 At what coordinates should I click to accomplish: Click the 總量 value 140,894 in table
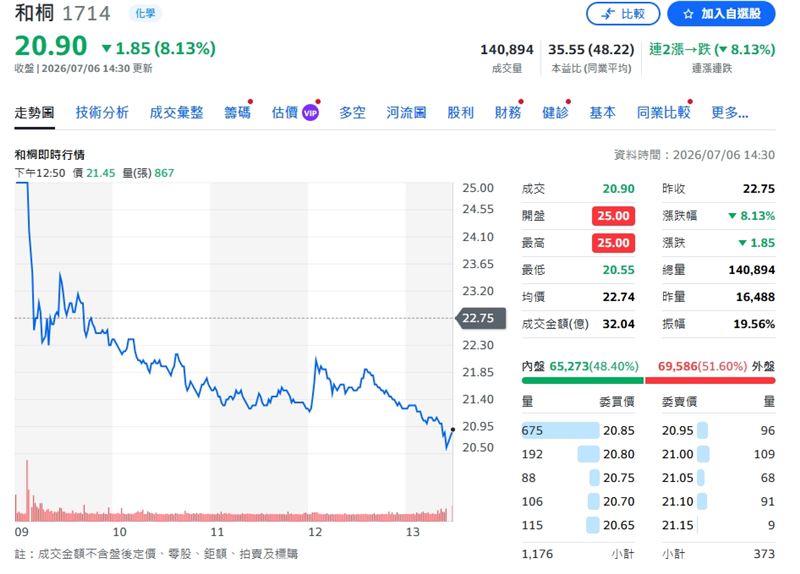pos(752,270)
